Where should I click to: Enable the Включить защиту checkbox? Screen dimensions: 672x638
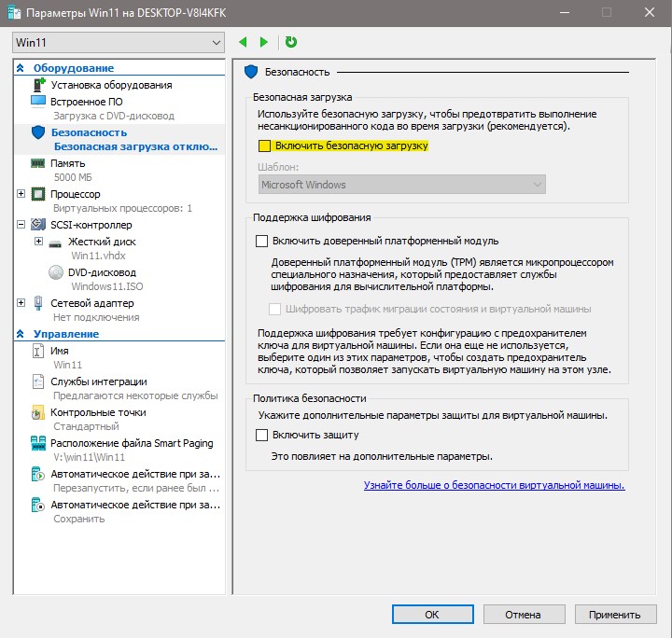tap(261, 435)
